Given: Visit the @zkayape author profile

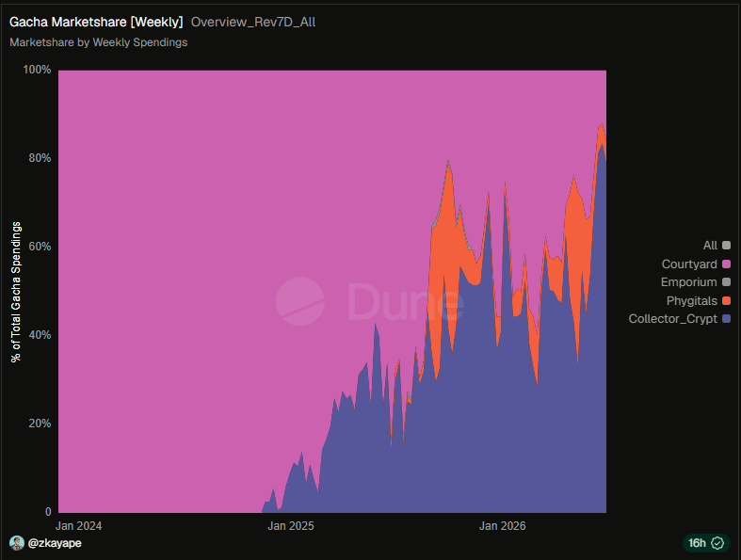Looking at the screenshot, I should [x=55, y=543].
